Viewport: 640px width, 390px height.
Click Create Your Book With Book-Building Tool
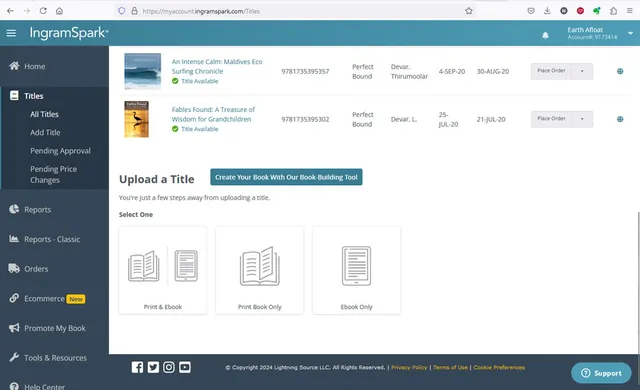pos(286,177)
